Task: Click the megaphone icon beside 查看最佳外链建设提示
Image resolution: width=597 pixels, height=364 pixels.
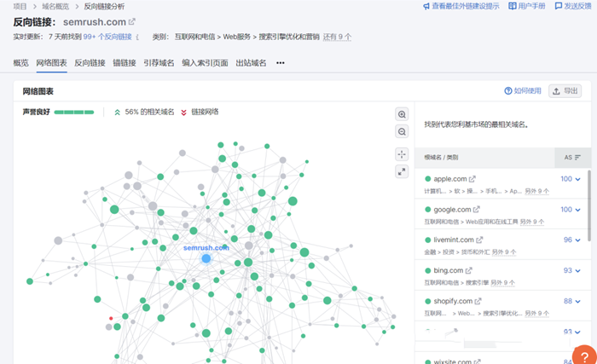Action: point(426,6)
